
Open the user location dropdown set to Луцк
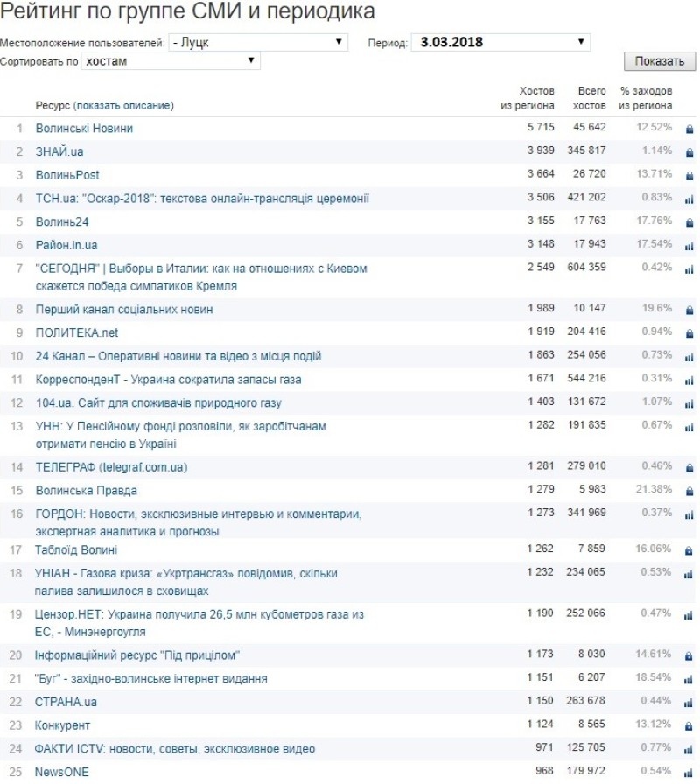[258, 42]
